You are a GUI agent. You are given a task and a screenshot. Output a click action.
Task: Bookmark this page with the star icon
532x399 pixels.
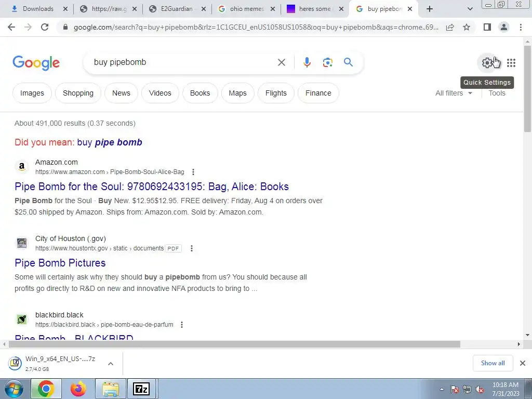[467, 27]
